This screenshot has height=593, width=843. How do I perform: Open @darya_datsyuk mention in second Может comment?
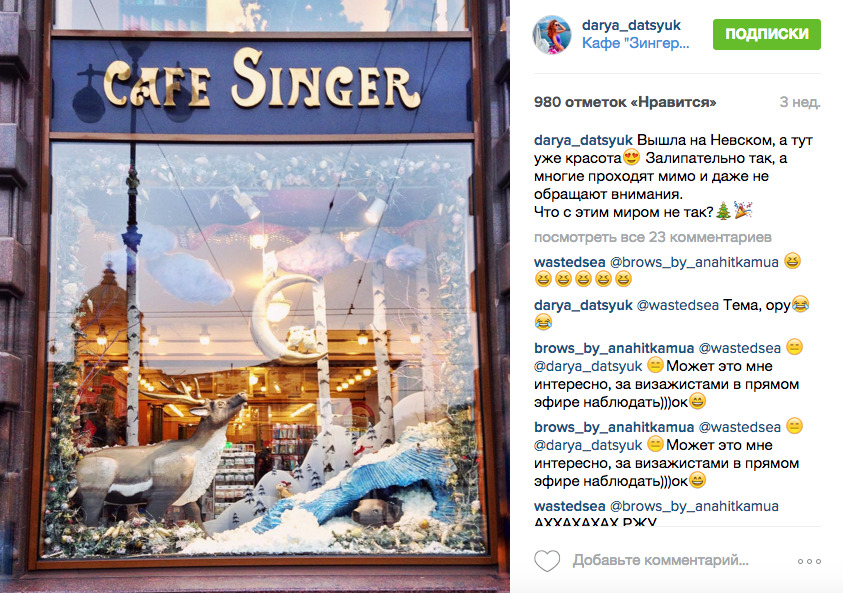tap(588, 445)
